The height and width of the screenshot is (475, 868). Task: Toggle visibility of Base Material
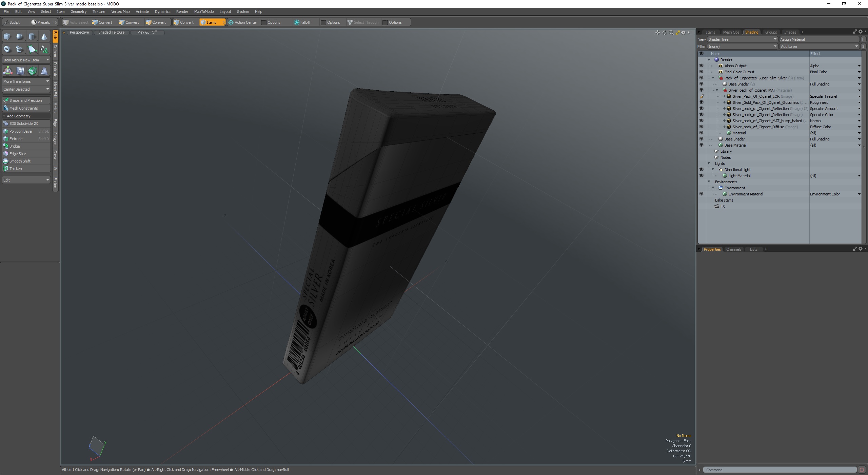[x=701, y=145]
